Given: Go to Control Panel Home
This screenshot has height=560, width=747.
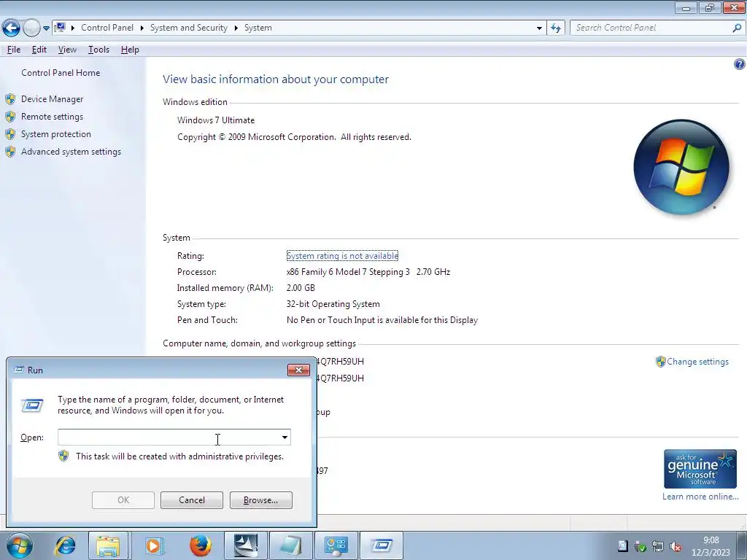Looking at the screenshot, I should pyautogui.click(x=61, y=73).
